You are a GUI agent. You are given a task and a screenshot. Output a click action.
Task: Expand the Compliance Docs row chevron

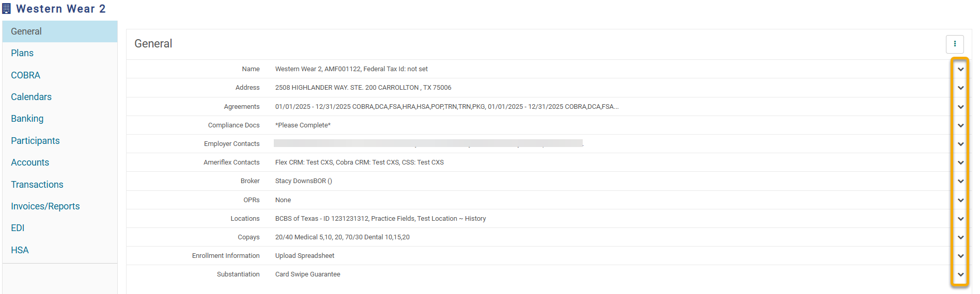point(960,125)
